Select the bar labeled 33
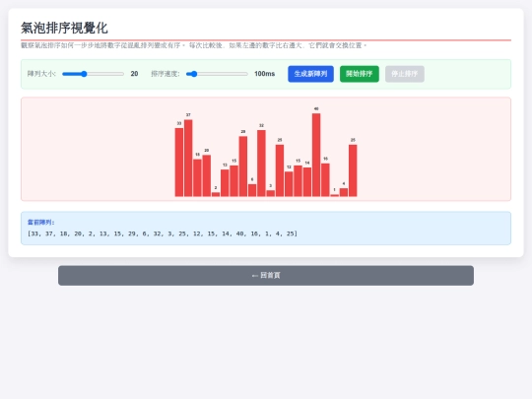 pos(179,163)
